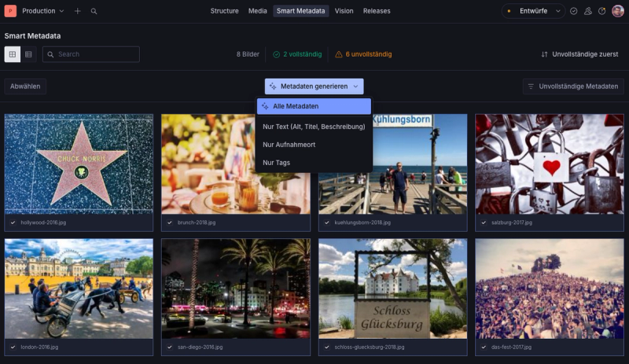This screenshot has height=364, width=629.
Task: Open the Schloss Glücksburg thumbnail
Action: [x=392, y=289]
